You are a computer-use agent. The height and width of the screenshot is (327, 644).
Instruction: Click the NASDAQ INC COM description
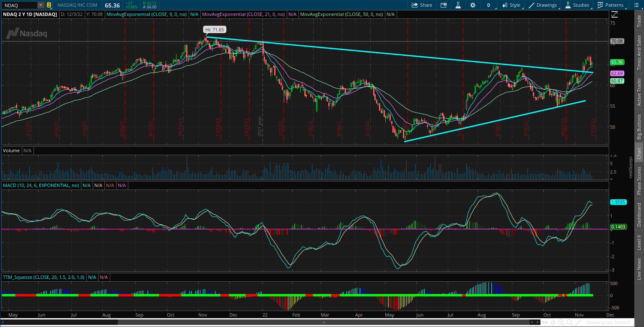coord(77,5)
